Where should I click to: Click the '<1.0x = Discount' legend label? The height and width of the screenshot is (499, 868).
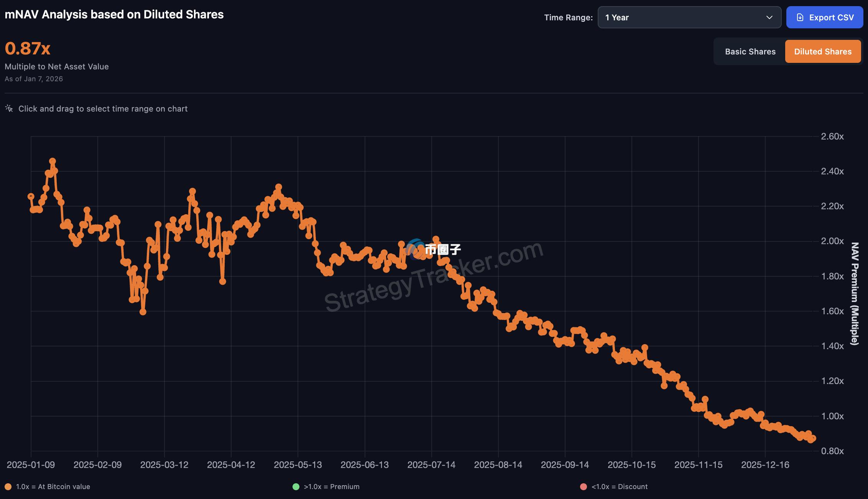click(x=619, y=487)
